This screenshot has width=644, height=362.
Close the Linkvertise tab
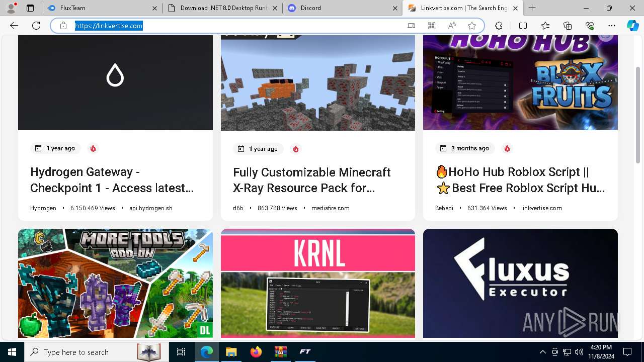(515, 8)
